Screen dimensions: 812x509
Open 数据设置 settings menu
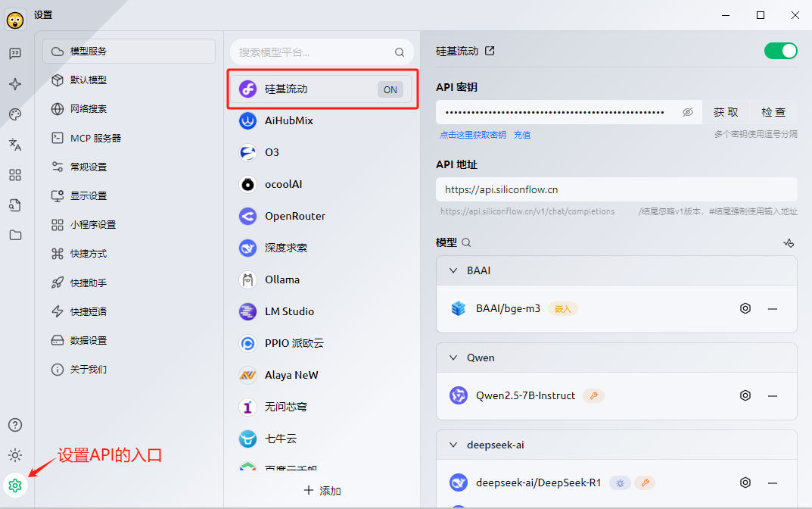[x=129, y=341]
